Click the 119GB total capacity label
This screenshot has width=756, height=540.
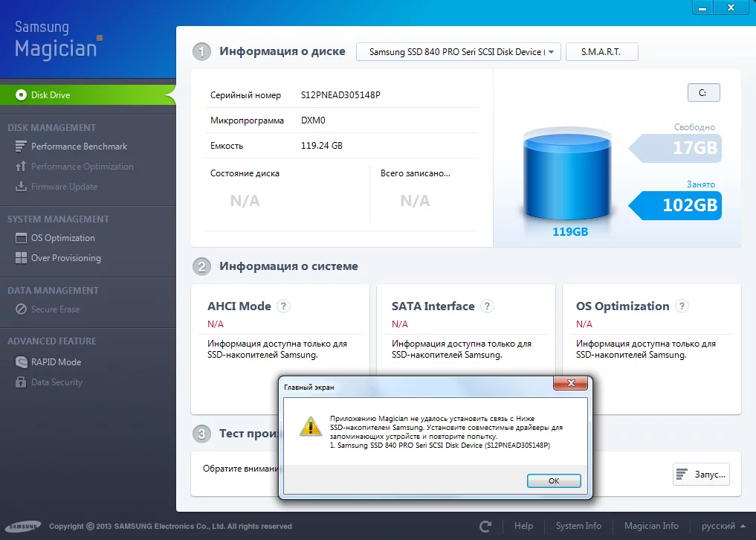[570, 231]
